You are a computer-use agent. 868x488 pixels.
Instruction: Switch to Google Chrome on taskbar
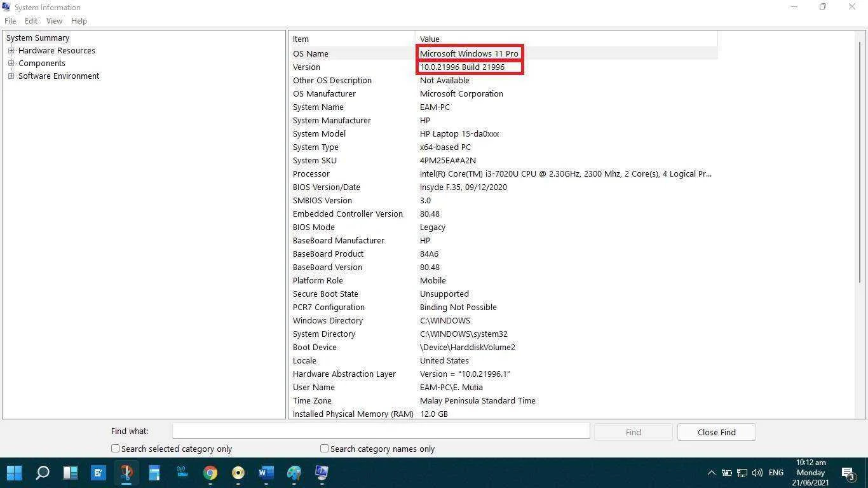(x=210, y=473)
